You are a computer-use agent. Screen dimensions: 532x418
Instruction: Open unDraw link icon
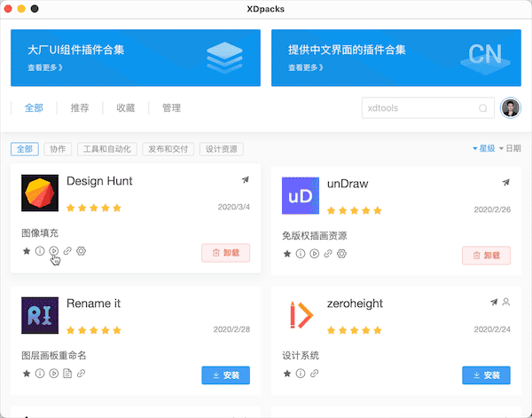pyautogui.click(x=328, y=254)
